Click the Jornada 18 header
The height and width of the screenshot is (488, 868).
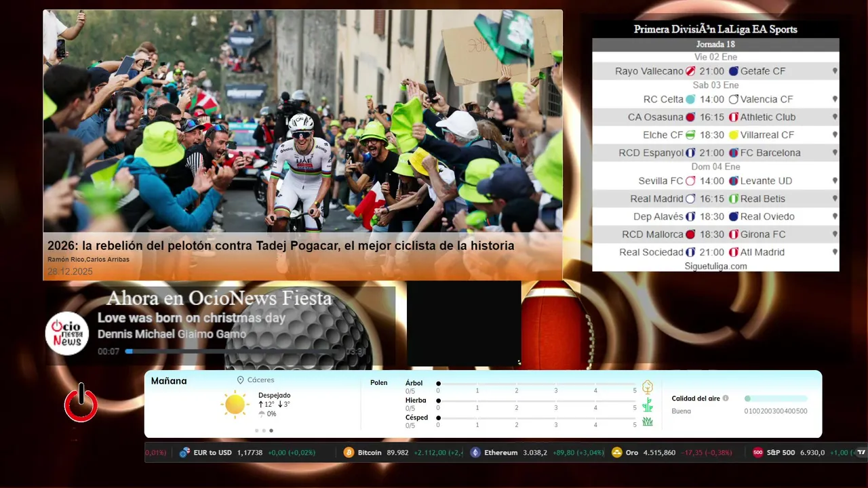click(715, 44)
